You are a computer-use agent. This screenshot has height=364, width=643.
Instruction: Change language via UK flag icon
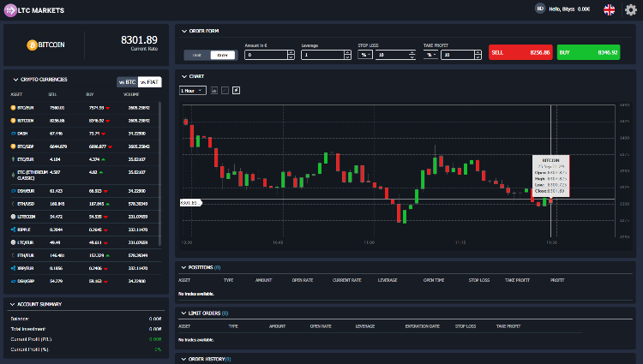(610, 9)
